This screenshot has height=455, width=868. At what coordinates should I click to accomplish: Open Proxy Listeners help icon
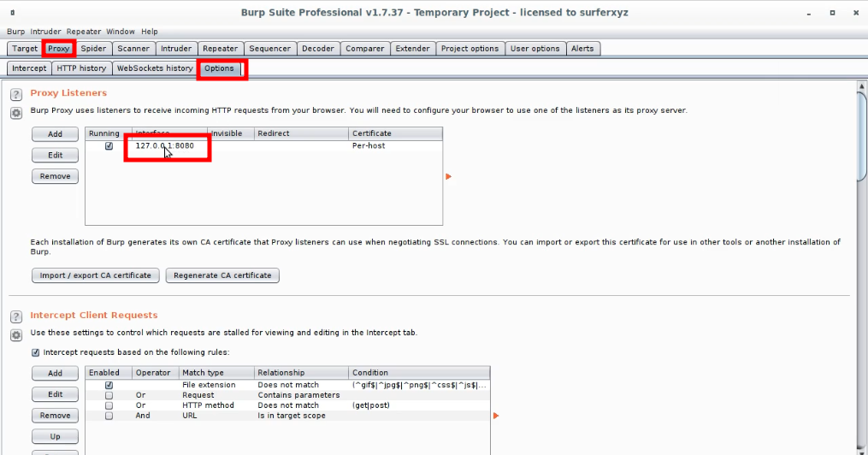tap(16, 95)
